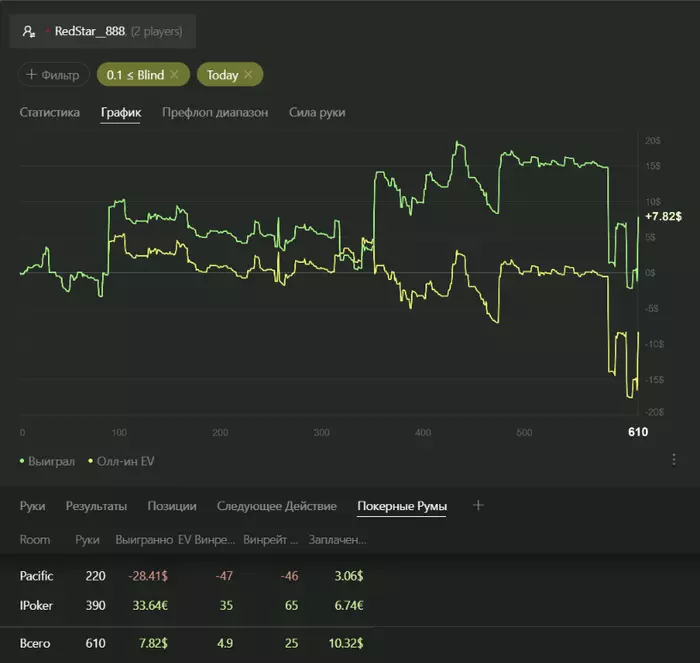Open the chart three-dot options menu
Viewport: 700px width, 663px height.
coord(673,460)
